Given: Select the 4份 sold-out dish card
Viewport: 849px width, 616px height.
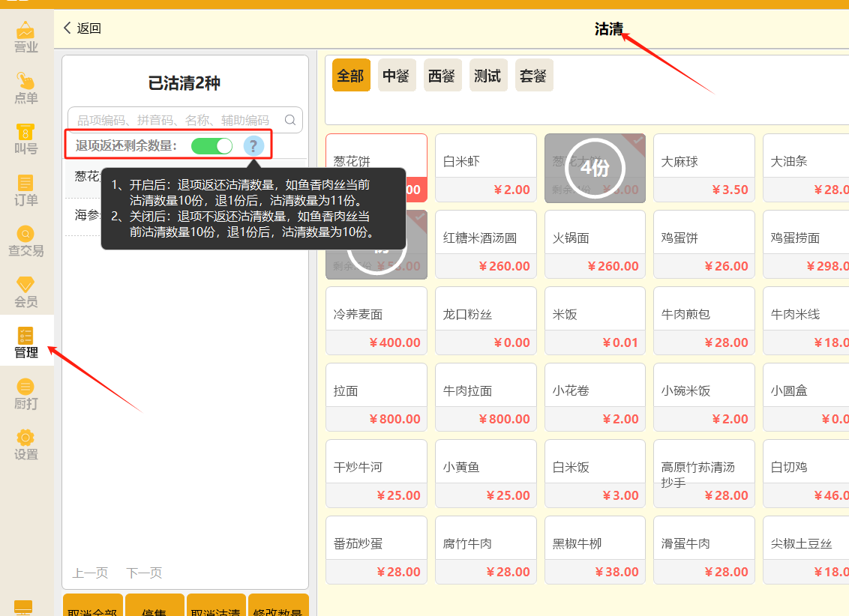Looking at the screenshot, I should pos(595,168).
